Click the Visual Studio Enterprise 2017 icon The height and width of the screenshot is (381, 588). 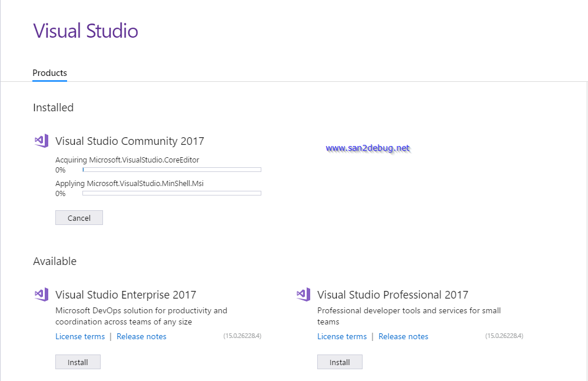(x=41, y=294)
